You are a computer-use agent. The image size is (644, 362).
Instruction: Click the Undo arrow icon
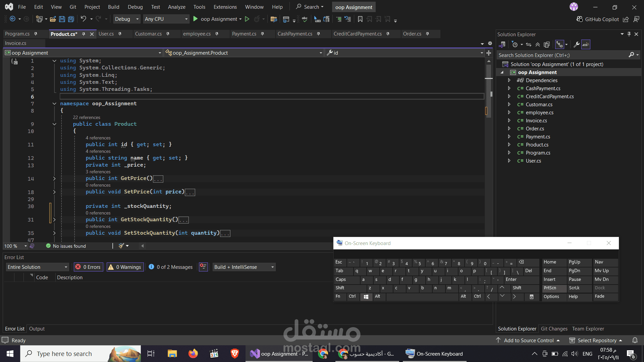[83, 19]
